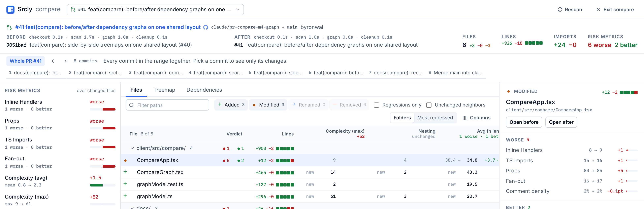This screenshot has width=644, height=209.
Task: Click the plus icon on the CompareGraph.tsx row
Action: tap(125, 172)
